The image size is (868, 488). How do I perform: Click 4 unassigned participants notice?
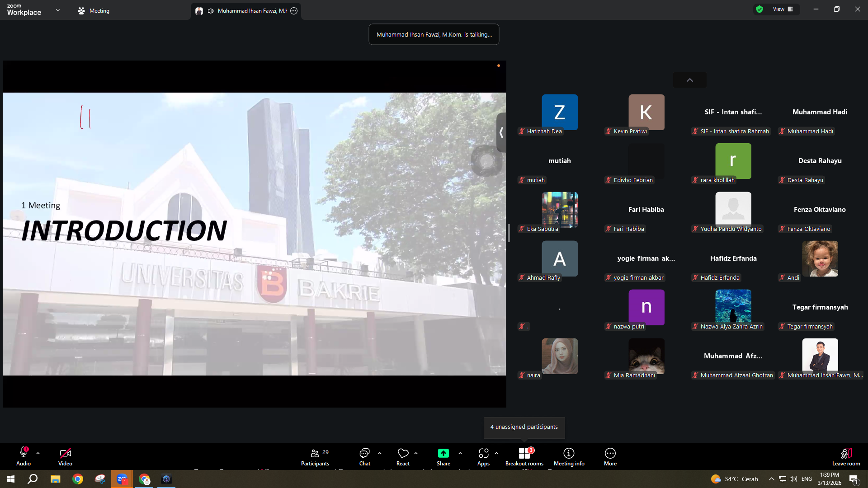point(524,427)
